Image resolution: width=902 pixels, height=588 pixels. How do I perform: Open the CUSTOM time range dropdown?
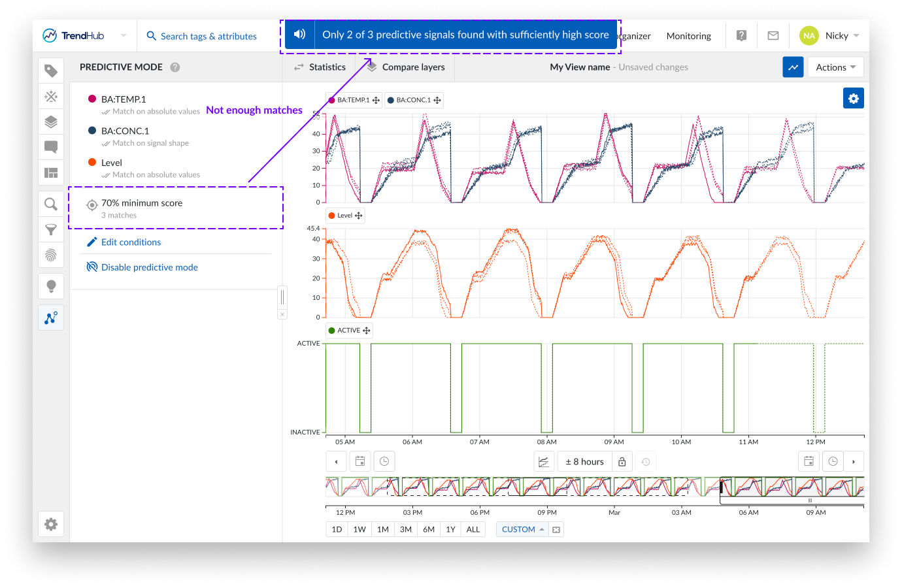pos(522,529)
